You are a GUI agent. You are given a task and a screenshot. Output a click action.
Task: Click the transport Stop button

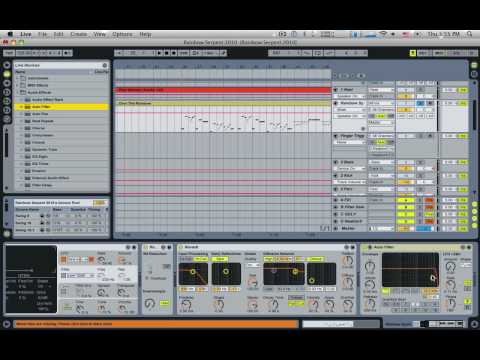[167, 53]
